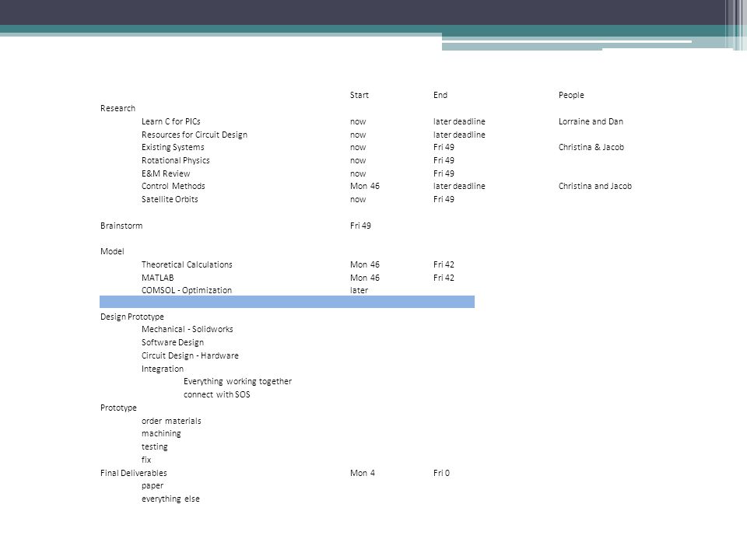Select 'Resources for Circuit Design' task
747x560 pixels.
[195, 135]
